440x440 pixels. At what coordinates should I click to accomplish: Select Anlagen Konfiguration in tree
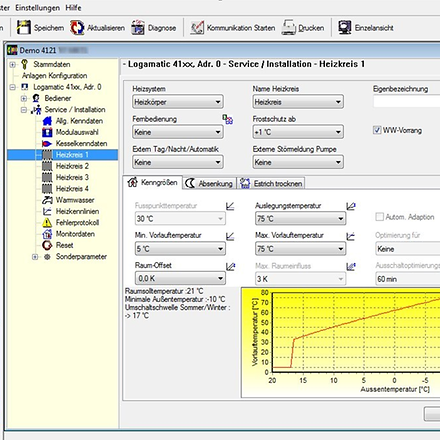point(55,76)
